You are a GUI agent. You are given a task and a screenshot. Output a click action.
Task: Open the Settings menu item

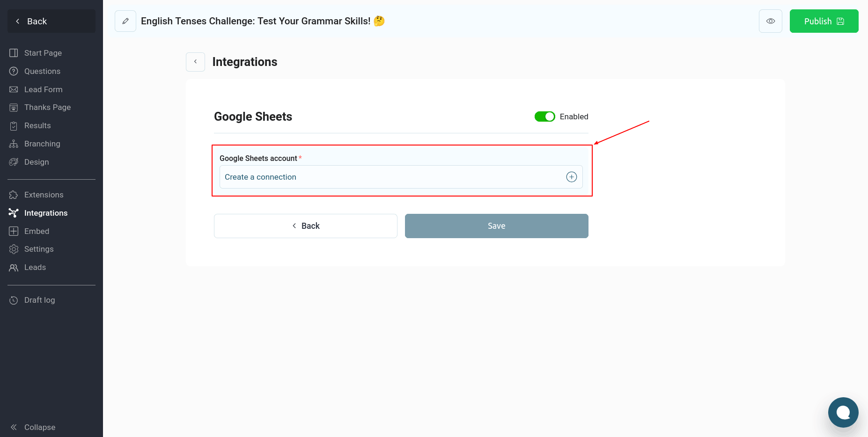[x=39, y=249]
